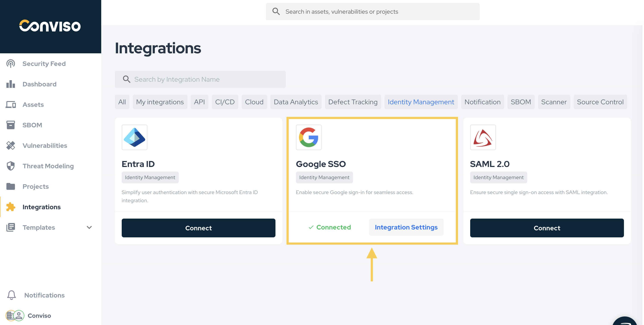Click the Integrations page heading
Image resolution: width=644 pixels, height=325 pixels.
coord(158,48)
